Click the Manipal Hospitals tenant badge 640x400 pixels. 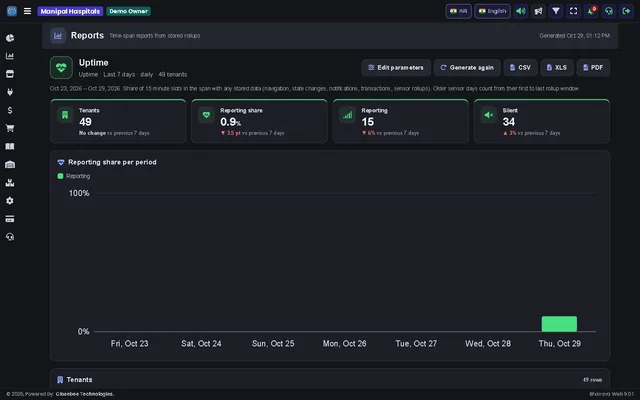click(70, 11)
